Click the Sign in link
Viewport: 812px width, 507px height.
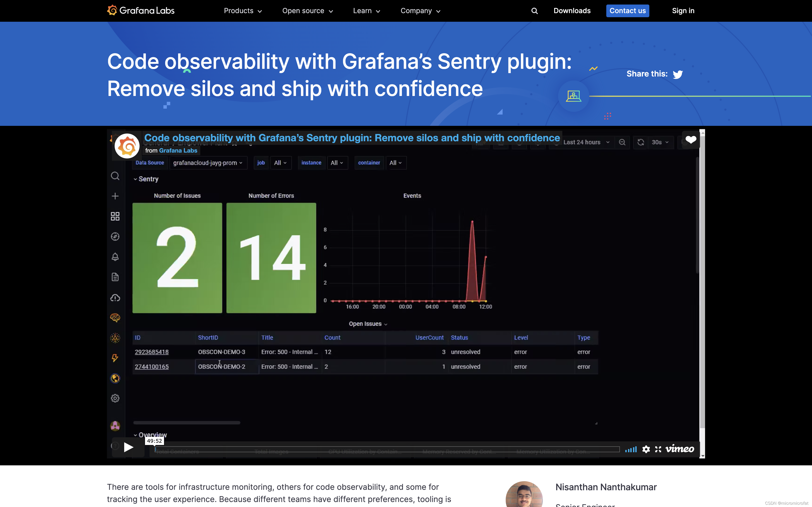coord(683,11)
